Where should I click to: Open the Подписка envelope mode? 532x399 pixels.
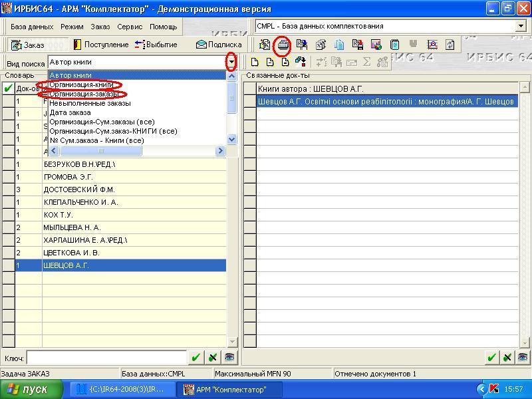pos(219,45)
